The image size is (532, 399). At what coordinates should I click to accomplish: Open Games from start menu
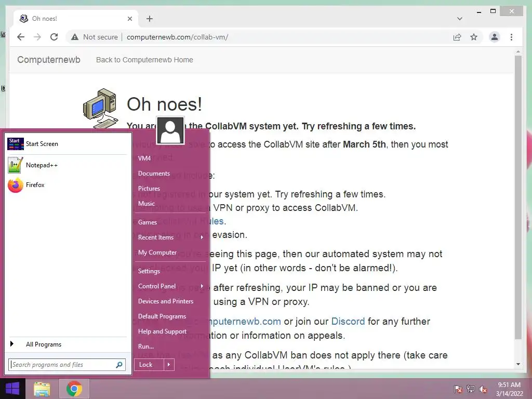(x=147, y=222)
